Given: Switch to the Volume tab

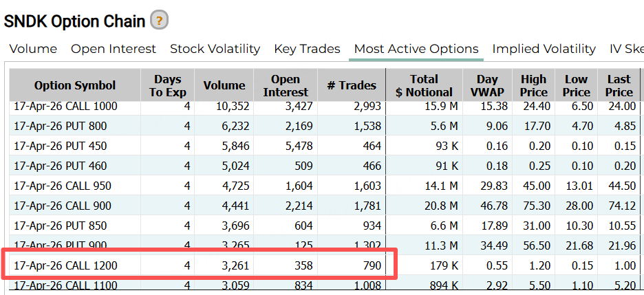Looking at the screenshot, I should tap(33, 49).
